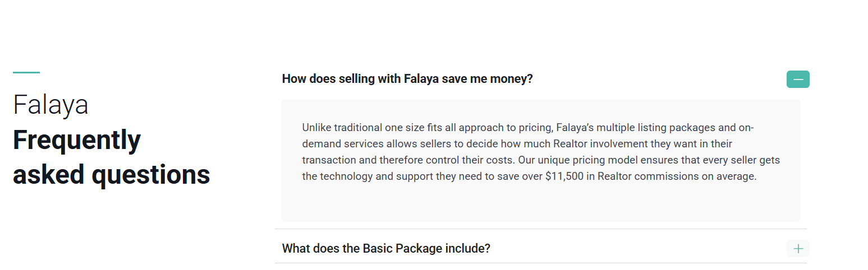
Task: Click the teal accent line above Falaya
Action: (26, 72)
